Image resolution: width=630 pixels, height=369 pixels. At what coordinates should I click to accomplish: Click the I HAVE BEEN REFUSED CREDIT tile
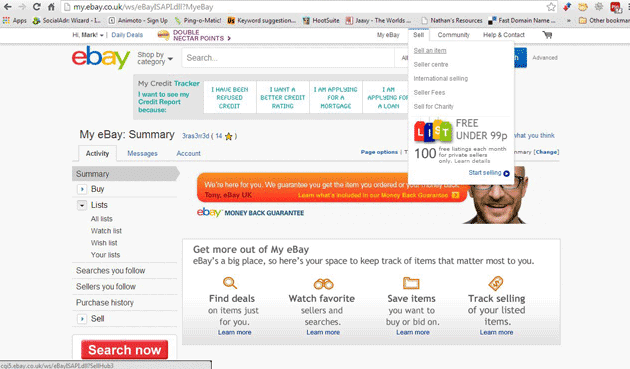[x=229, y=97]
